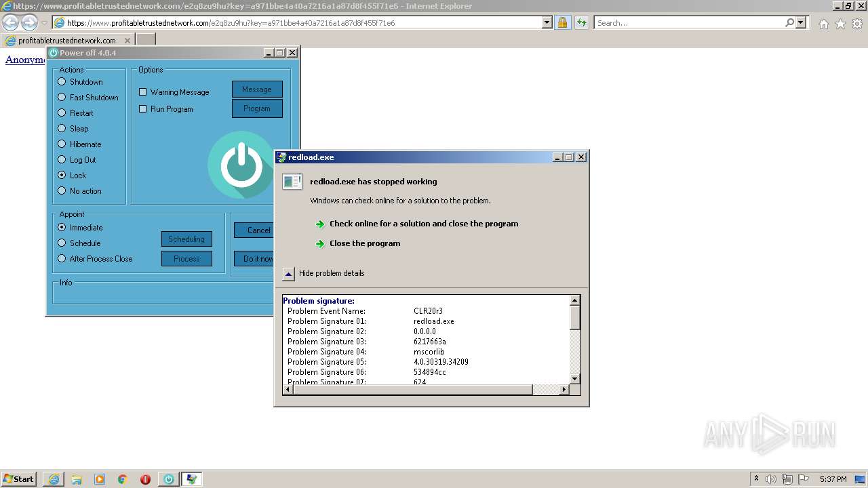This screenshot has width=868, height=488.
Task: Click the security lock icon in address bar
Action: point(563,22)
